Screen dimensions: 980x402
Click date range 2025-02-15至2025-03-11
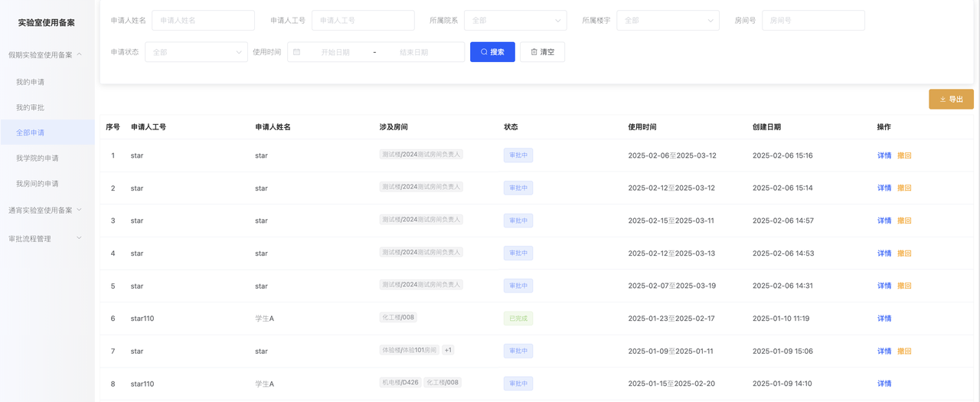click(671, 221)
